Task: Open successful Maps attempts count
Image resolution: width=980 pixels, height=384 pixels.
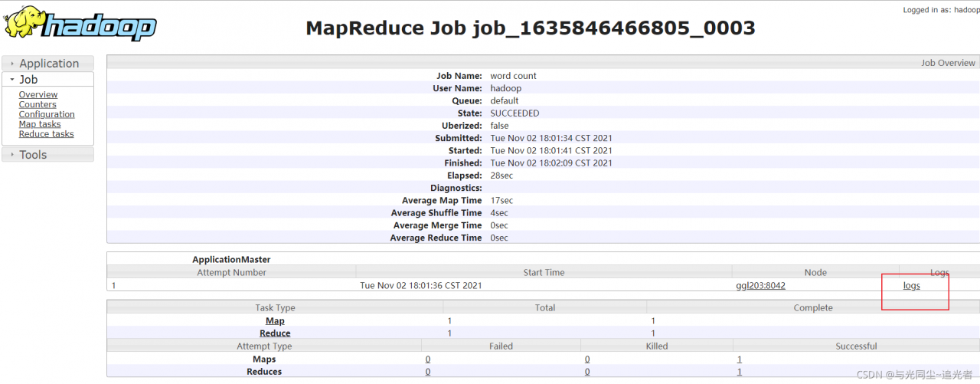Action: [x=740, y=359]
